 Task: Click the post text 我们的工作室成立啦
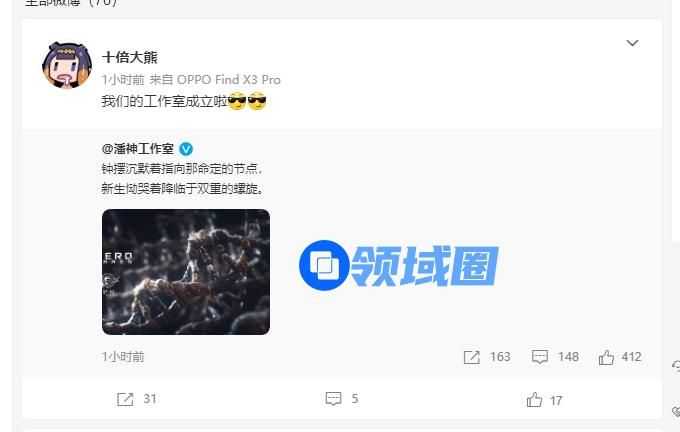(x=164, y=101)
